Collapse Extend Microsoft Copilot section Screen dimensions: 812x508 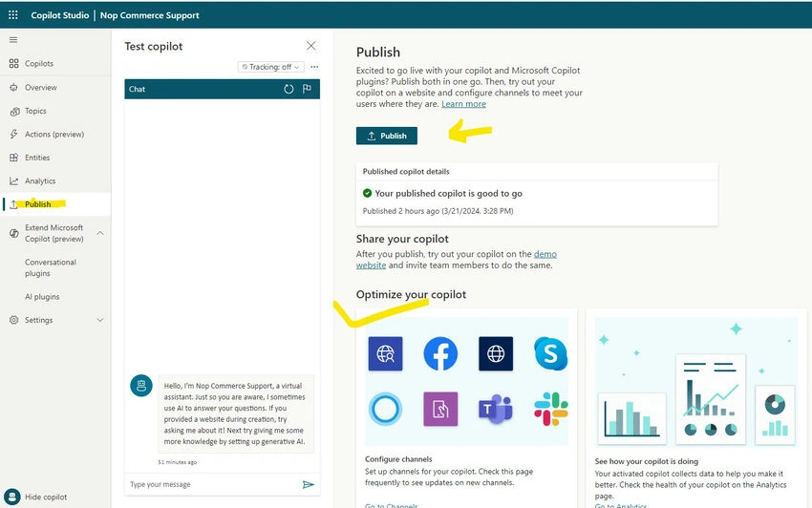click(100, 233)
